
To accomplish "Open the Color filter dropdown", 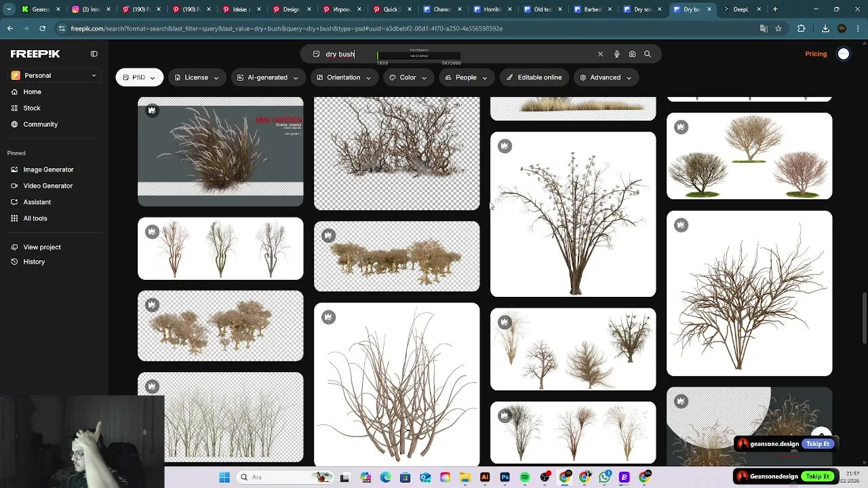I will (x=408, y=77).
